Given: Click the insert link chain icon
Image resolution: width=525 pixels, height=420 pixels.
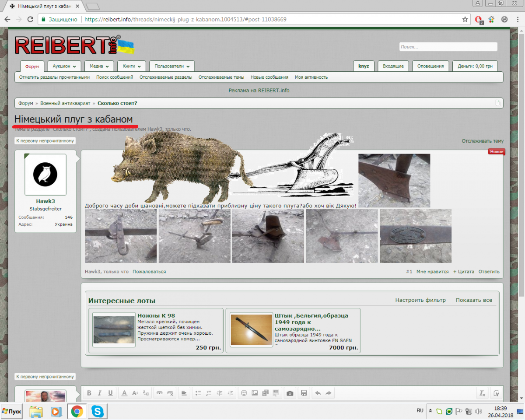Looking at the screenshot, I should (x=159, y=393).
